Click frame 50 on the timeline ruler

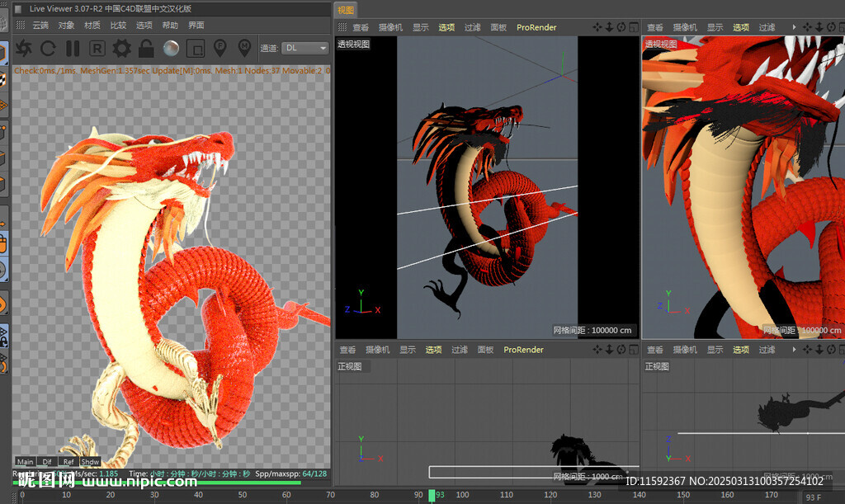243,494
